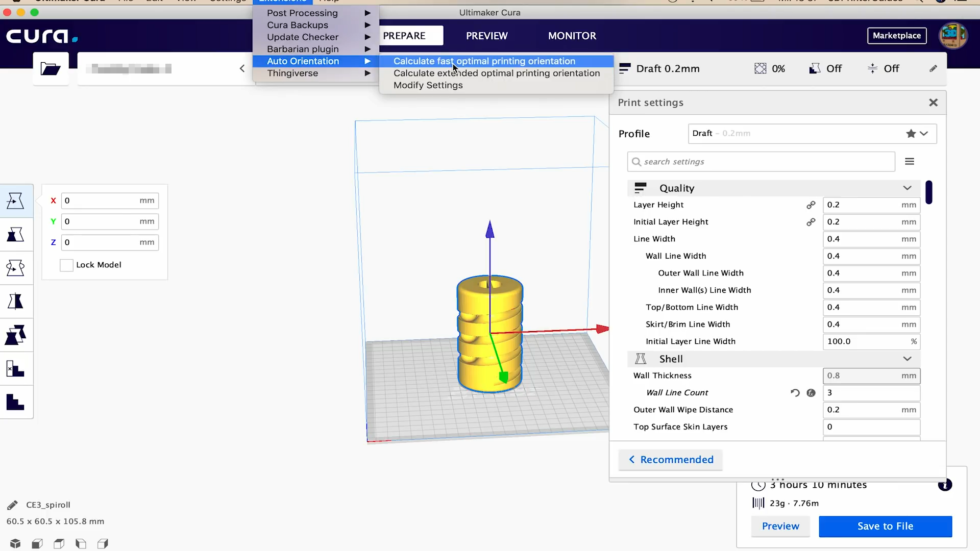This screenshot has width=980, height=551.
Task: Open settings visibility hamburger menu
Action: click(910, 162)
